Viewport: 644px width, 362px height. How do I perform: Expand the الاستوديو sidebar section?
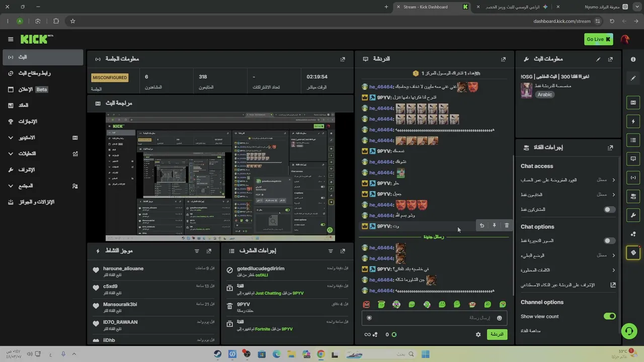(42, 138)
